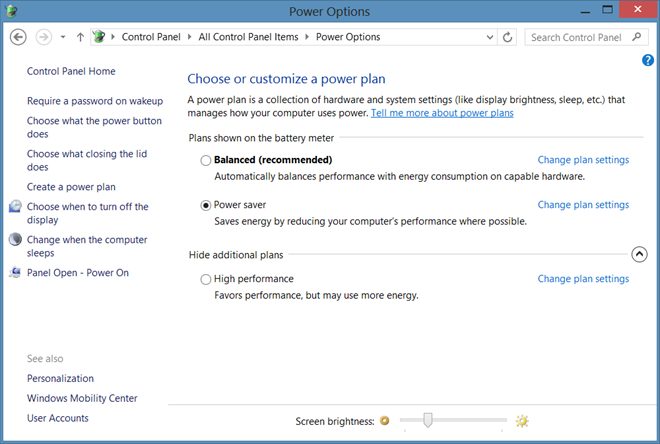Select the High performance power plan
The height and width of the screenshot is (444, 660).
point(206,279)
